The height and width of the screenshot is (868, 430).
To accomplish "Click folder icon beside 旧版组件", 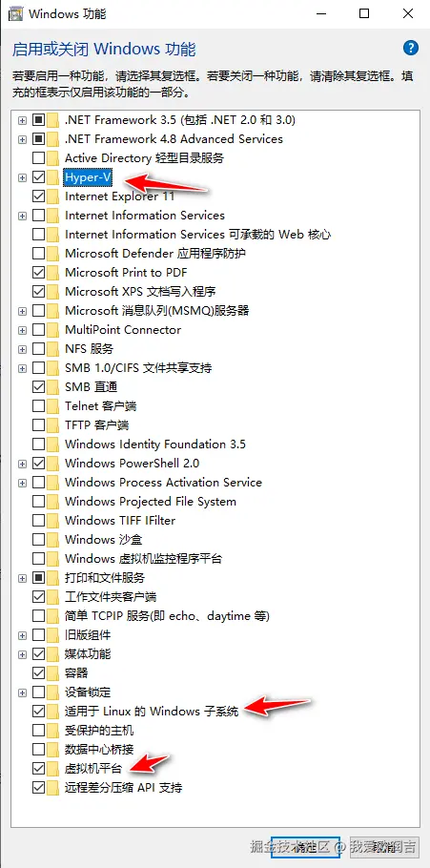I will coord(52,635).
